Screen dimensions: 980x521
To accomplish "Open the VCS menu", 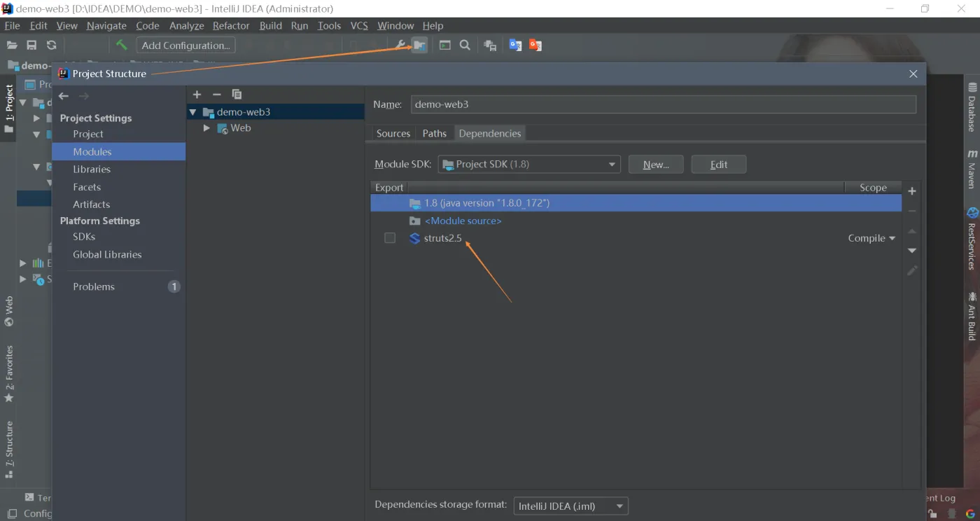I will click(x=359, y=25).
